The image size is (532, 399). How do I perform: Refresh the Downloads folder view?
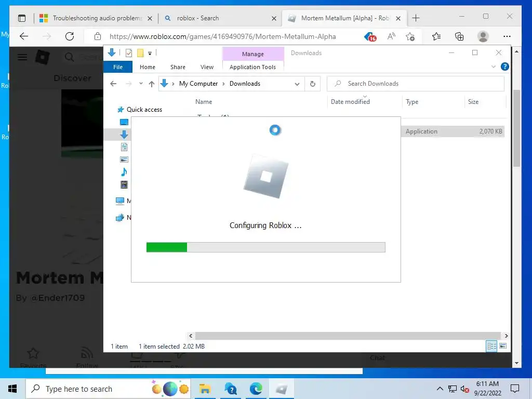(312, 84)
